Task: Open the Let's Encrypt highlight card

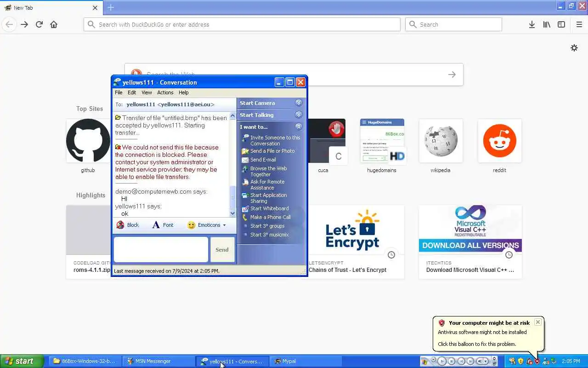Action: pos(356,242)
